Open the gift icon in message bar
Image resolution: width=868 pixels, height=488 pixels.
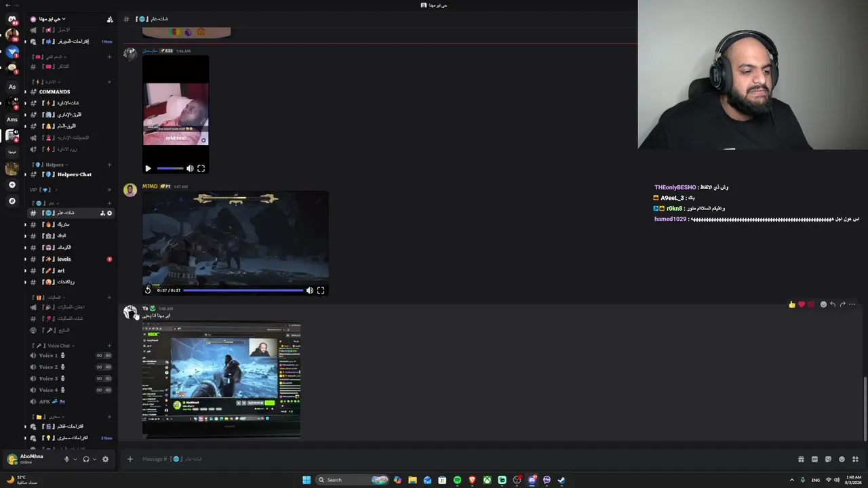coord(801,459)
